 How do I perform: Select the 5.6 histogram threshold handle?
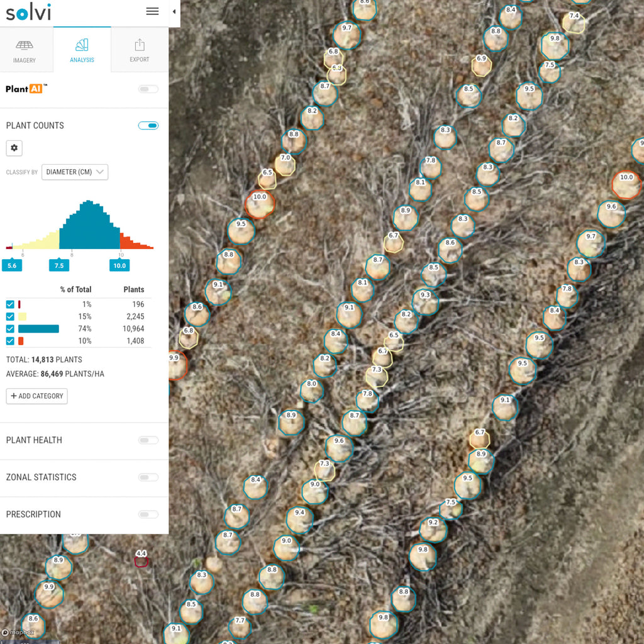click(12, 265)
